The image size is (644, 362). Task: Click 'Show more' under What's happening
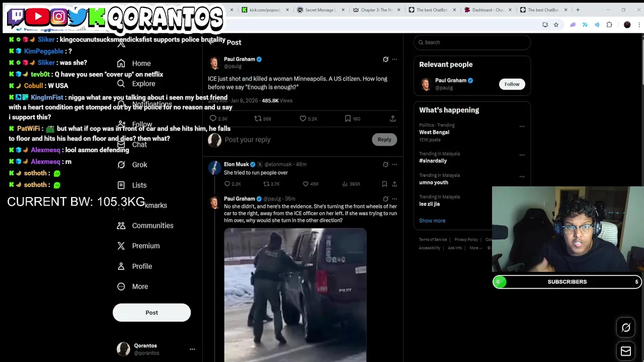432,221
